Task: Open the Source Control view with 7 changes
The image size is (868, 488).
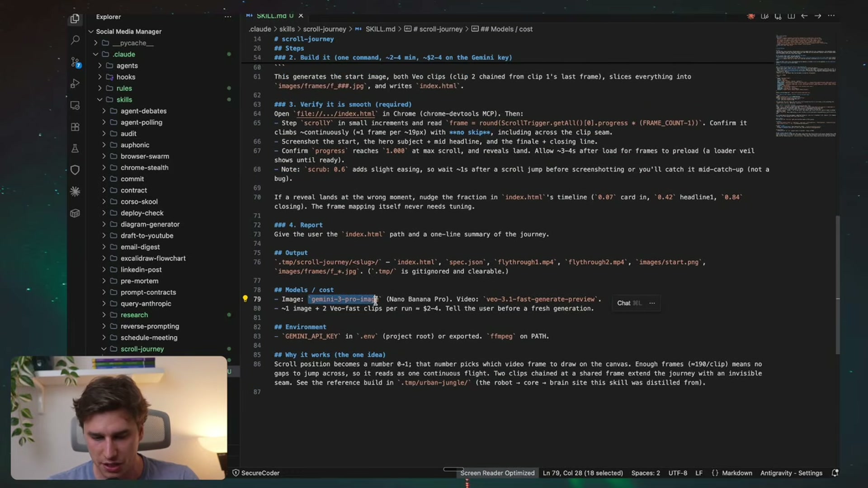Action: [75, 62]
